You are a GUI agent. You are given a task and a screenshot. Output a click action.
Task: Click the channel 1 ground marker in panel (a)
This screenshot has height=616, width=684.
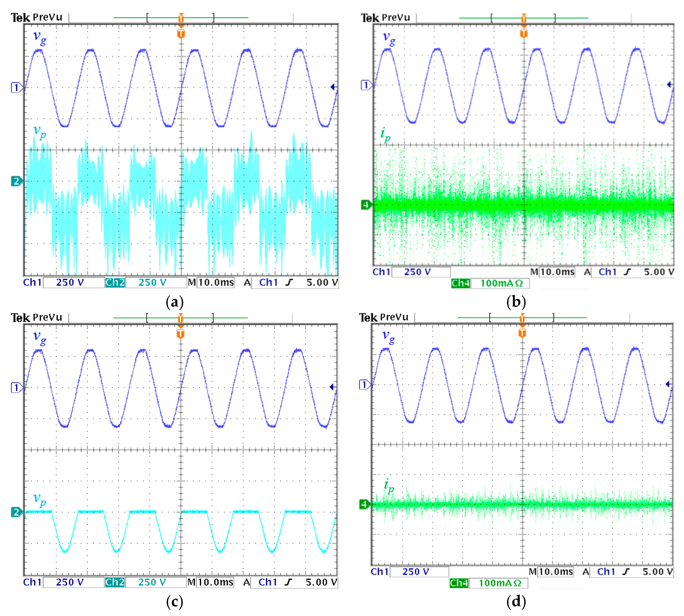[16, 87]
